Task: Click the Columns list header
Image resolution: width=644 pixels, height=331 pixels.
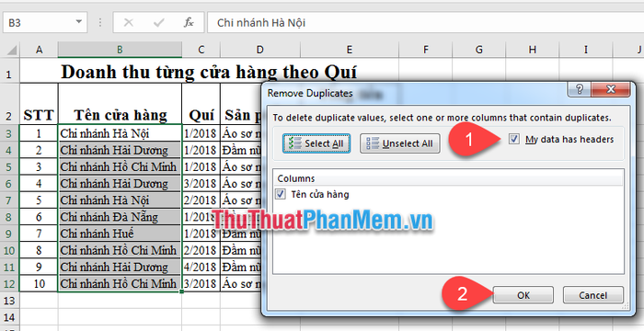Action: click(448, 178)
